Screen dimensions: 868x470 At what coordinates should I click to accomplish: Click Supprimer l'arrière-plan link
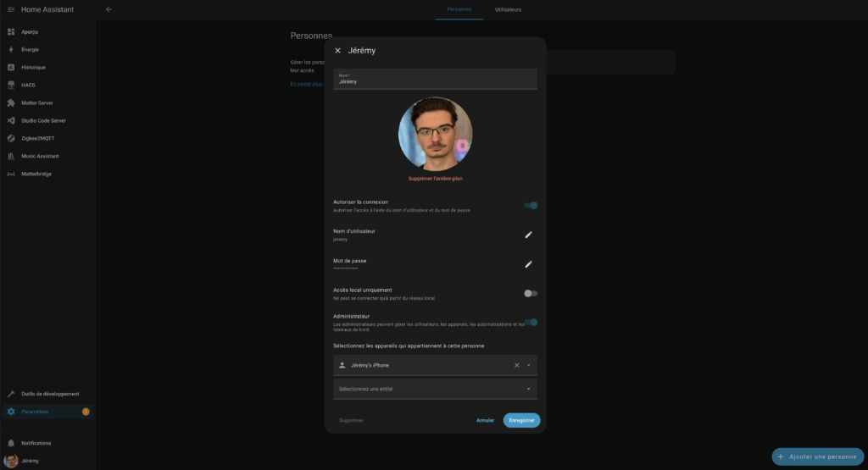pyautogui.click(x=435, y=179)
